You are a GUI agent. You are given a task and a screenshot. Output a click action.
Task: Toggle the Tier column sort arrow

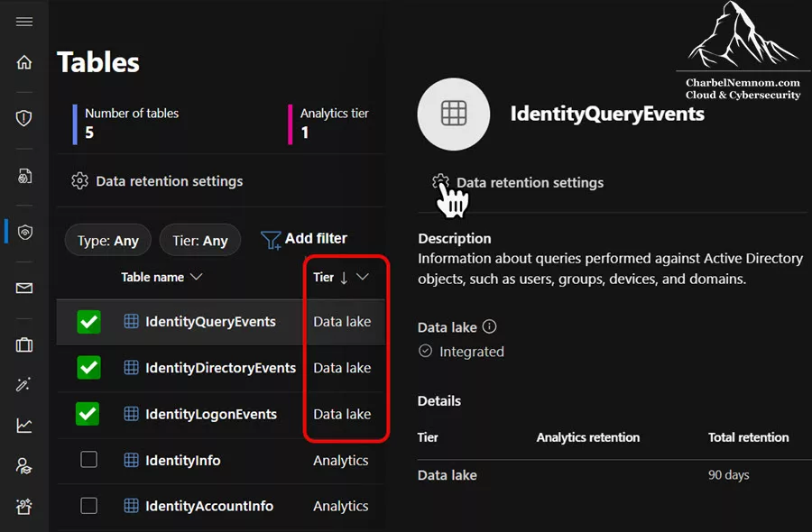(344, 278)
